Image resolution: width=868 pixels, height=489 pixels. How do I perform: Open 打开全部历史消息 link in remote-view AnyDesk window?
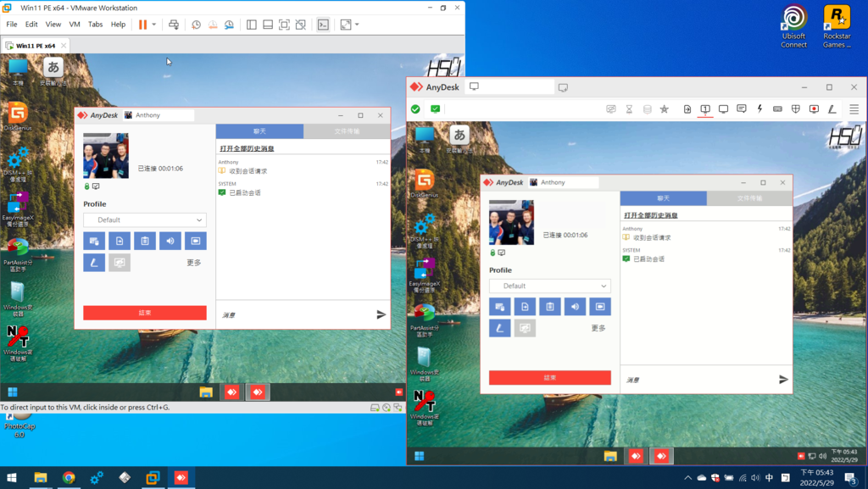pos(651,215)
